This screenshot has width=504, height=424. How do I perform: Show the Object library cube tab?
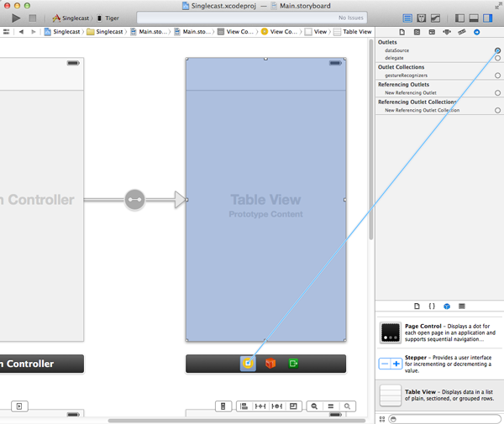[x=447, y=306]
